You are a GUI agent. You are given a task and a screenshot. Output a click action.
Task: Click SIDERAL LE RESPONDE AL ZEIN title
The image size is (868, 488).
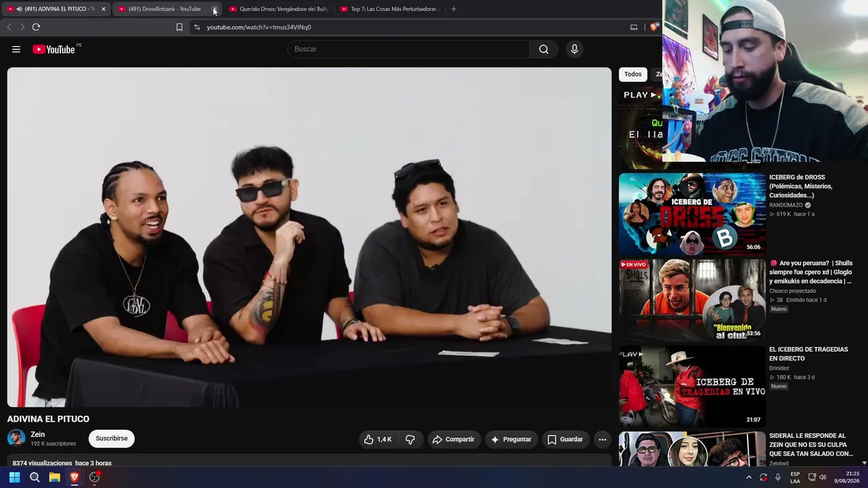click(811, 445)
